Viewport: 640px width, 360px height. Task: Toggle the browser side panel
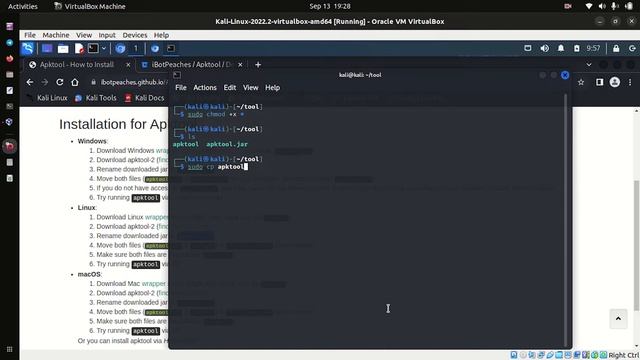[x=599, y=82]
